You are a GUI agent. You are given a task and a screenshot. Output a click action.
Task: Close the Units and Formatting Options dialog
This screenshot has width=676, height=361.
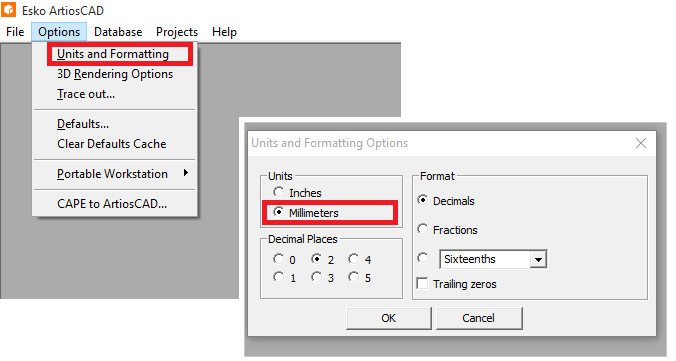click(641, 143)
